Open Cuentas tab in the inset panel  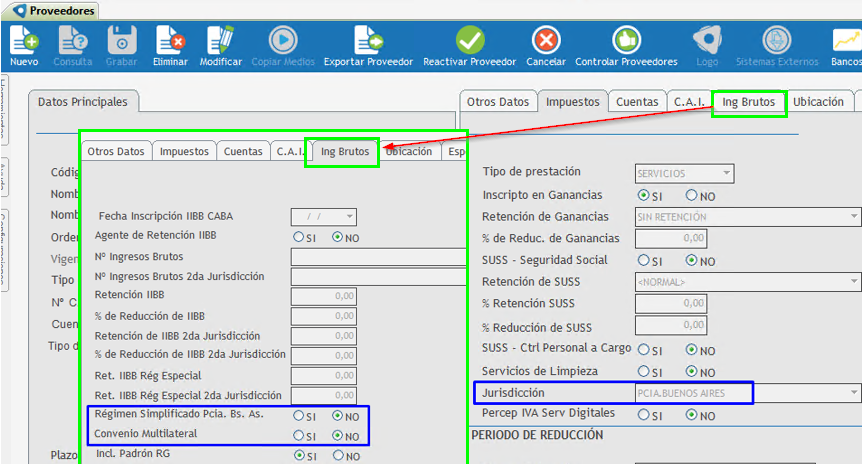tap(243, 151)
